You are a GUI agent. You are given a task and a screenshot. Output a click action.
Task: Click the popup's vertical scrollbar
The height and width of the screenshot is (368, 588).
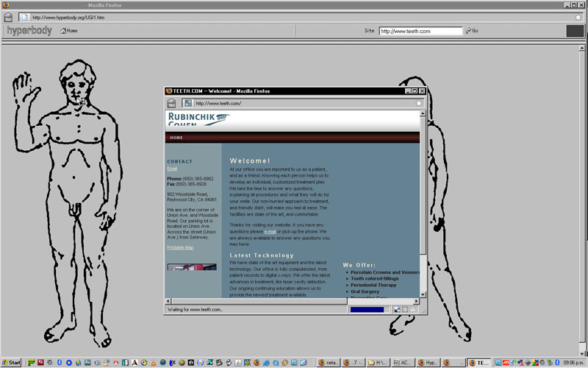422,221
